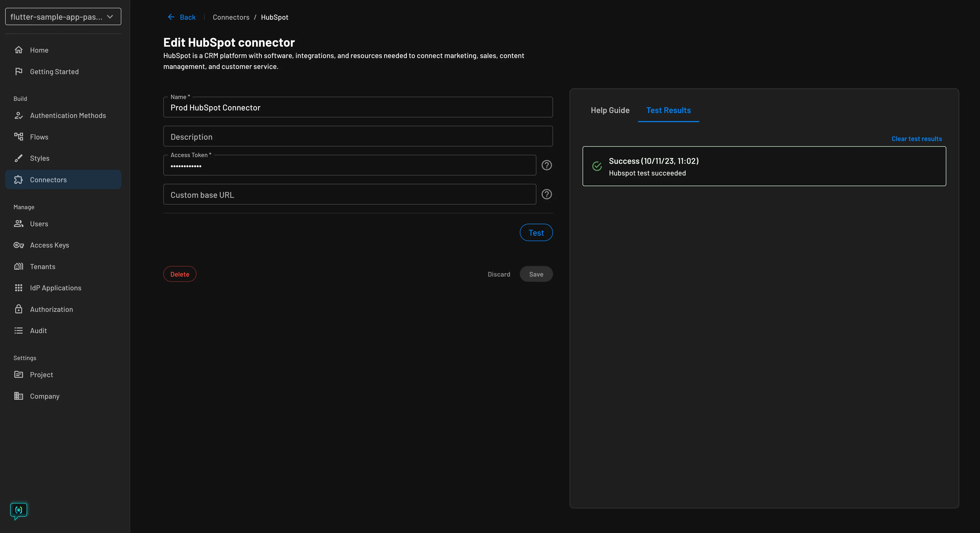
Task: Click the Authentication Methods person icon
Action: tap(19, 115)
